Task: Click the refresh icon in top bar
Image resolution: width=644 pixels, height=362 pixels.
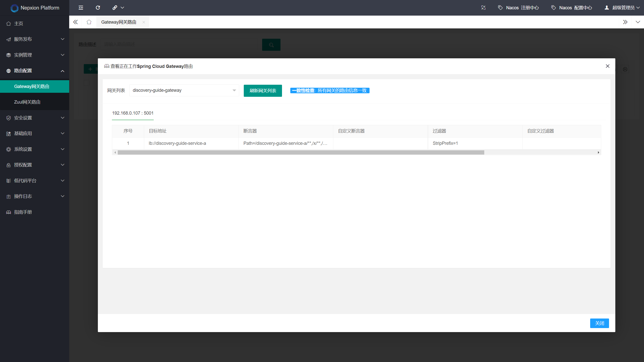Action: (x=98, y=8)
